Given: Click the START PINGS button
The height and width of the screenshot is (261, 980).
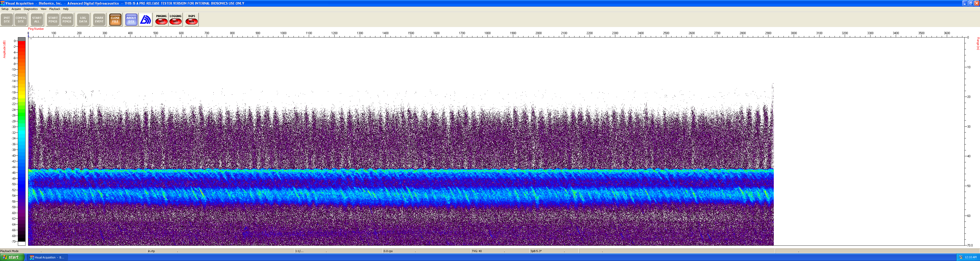Looking at the screenshot, I should pyautogui.click(x=53, y=20).
